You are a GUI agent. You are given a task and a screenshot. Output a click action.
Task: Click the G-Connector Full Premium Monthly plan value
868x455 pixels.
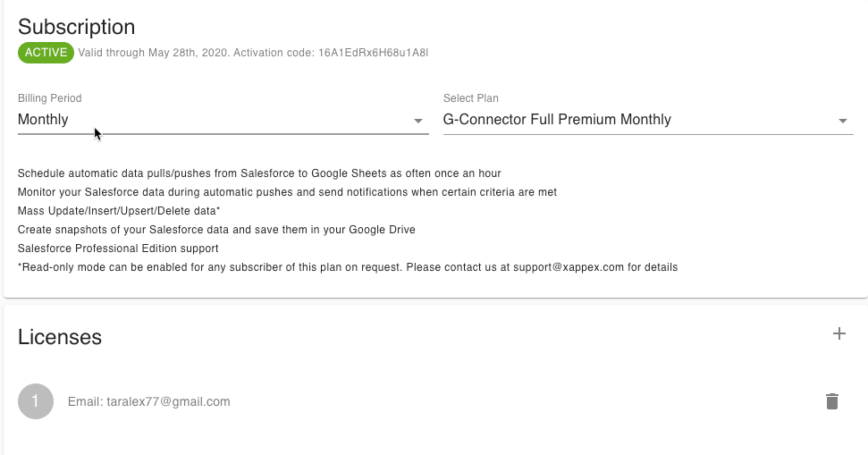pos(557,120)
